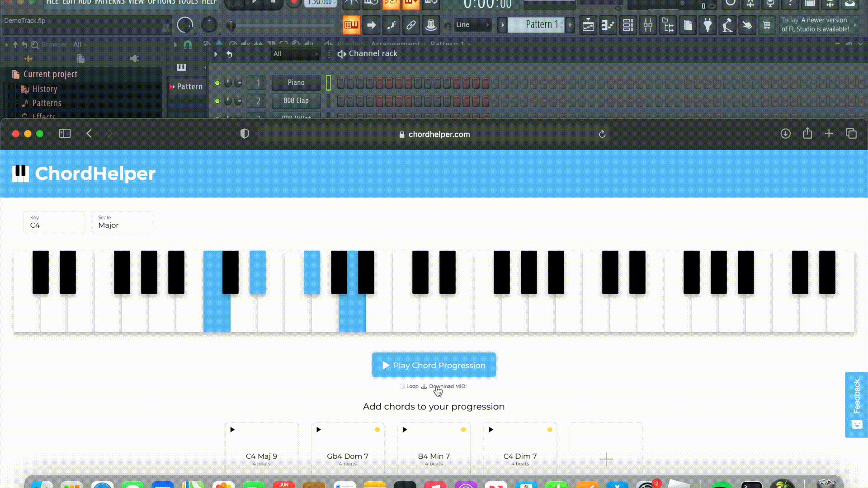868x488 pixels.
Task: Expand the notification arrow beside FL Studio update
Action: [855, 25]
